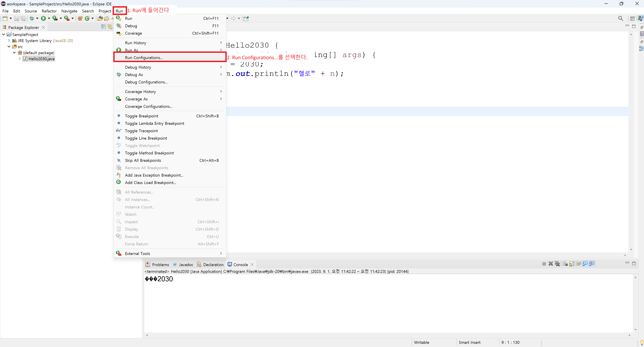Choose Toggle Breakpoint in the menu
The image size is (644, 347).
click(x=142, y=116)
